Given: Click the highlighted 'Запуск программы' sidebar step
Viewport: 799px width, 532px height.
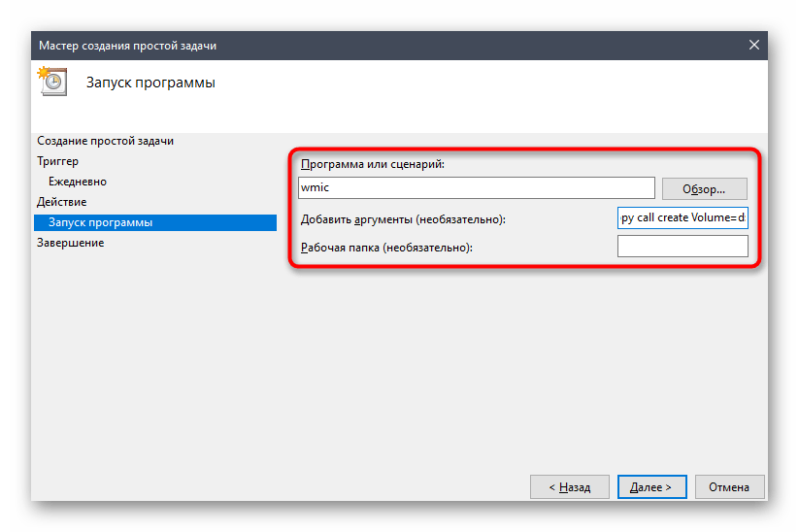Looking at the screenshot, I should point(100,222).
